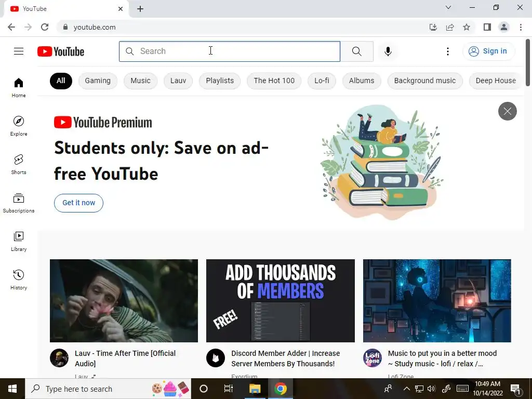Open the notifications action center
532x399 pixels.
[x=515, y=389]
